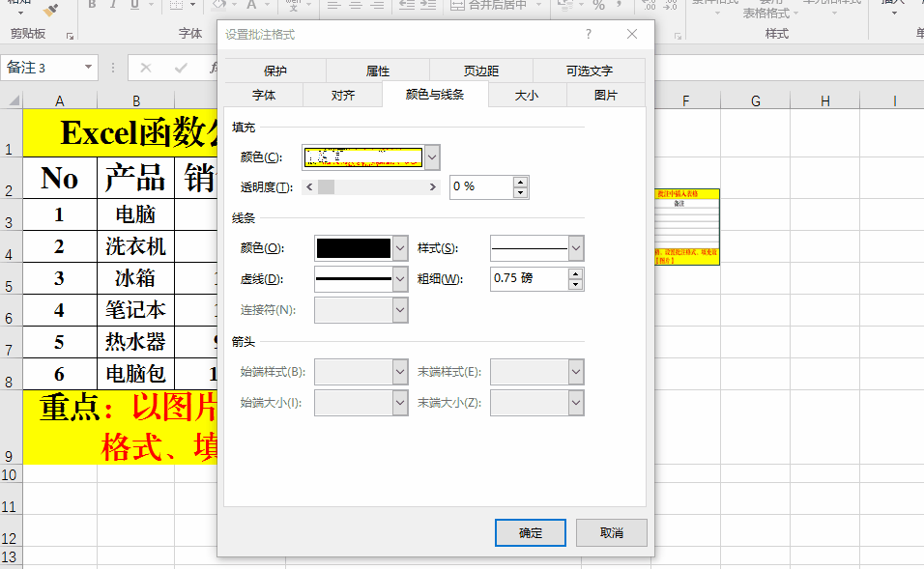The image size is (924, 569).
Task: Open the end arrow style (末端样式) dropdown
Action: click(x=576, y=372)
